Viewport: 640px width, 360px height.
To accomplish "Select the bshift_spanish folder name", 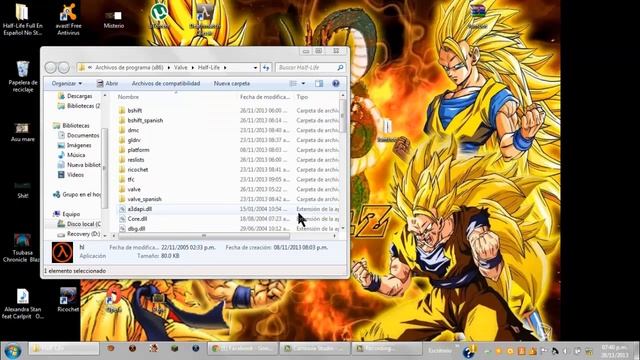I will (x=145, y=120).
